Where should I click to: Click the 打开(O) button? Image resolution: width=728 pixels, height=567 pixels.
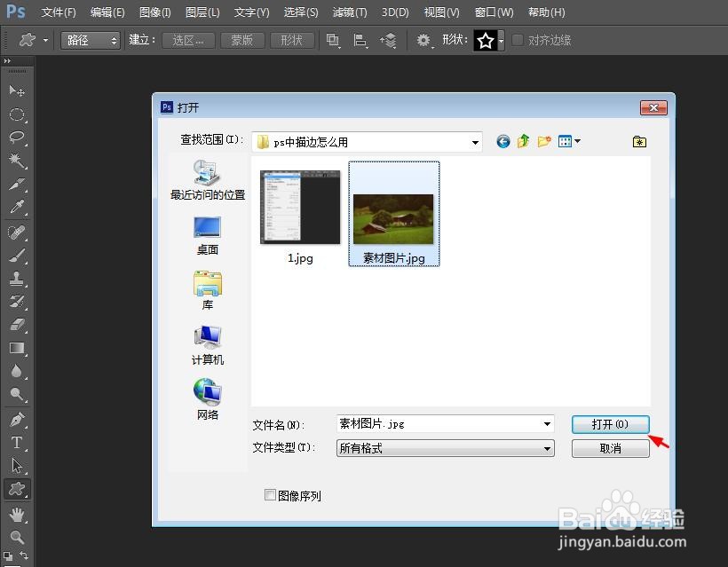tap(610, 424)
